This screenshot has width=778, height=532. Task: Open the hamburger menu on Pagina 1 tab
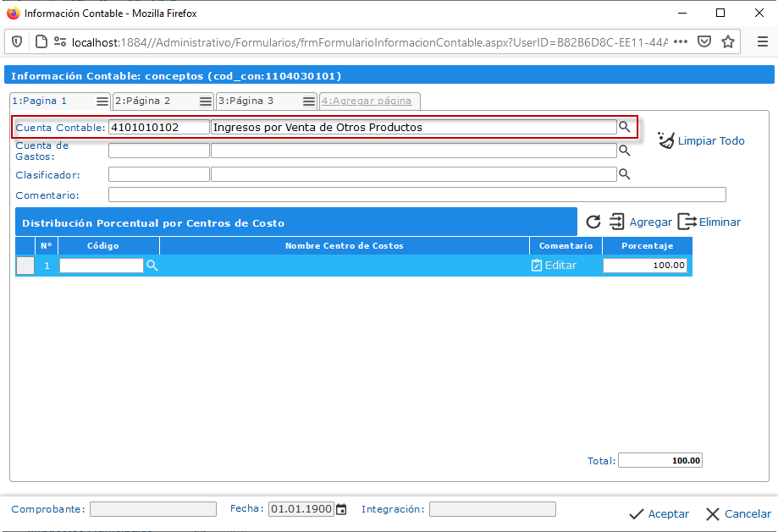(x=102, y=101)
